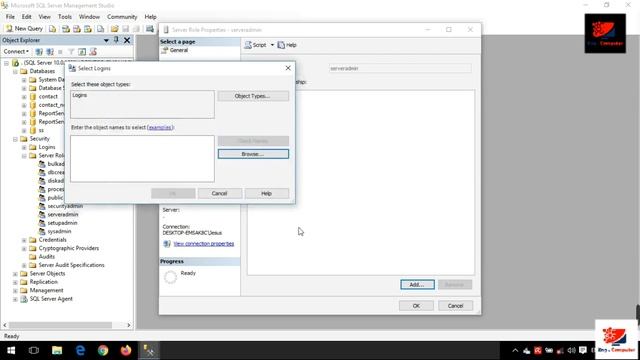This screenshot has width=640, height=360.
Task: Open the Window menu
Action: click(x=89, y=17)
